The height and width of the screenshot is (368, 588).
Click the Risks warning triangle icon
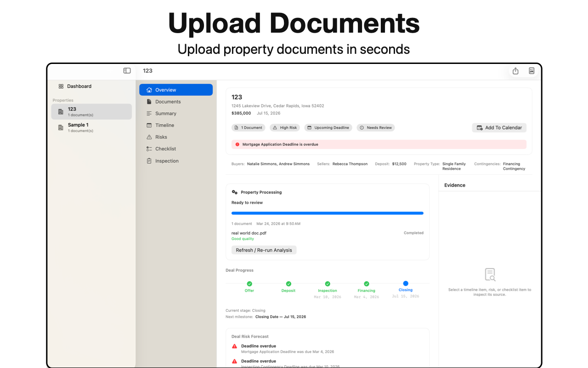(x=149, y=137)
